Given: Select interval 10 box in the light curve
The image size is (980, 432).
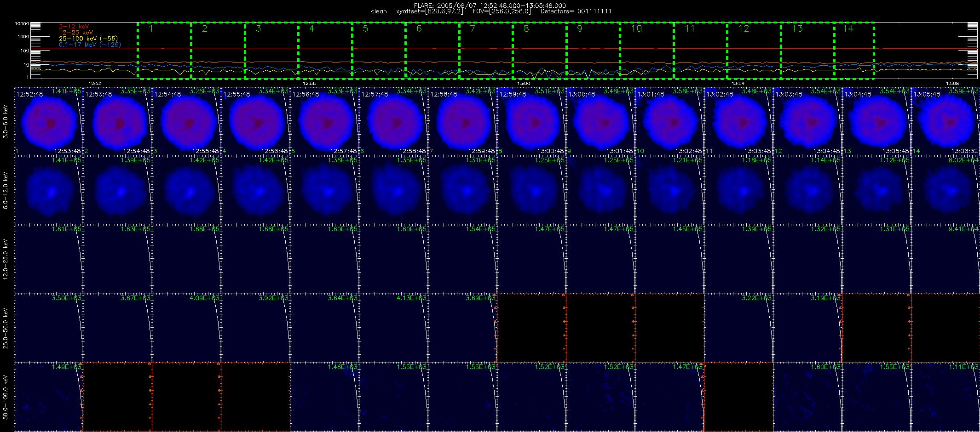Looking at the screenshot, I should pyautogui.click(x=647, y=51).
